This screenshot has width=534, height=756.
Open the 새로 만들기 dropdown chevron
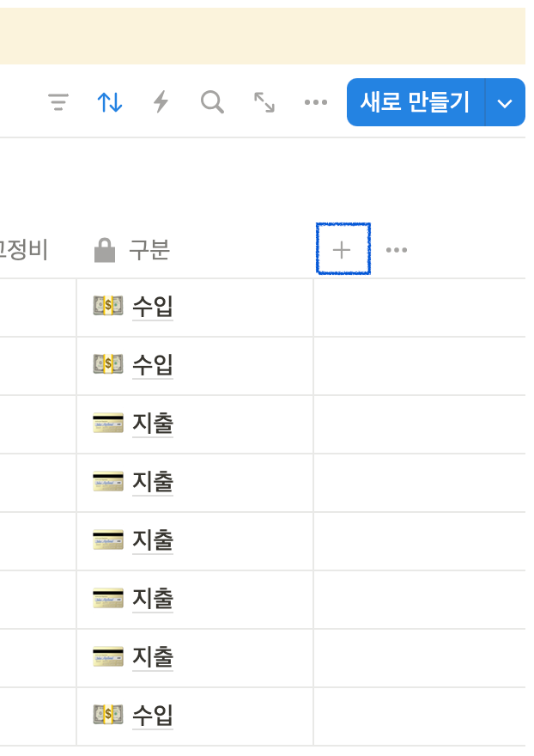(506, 101)
